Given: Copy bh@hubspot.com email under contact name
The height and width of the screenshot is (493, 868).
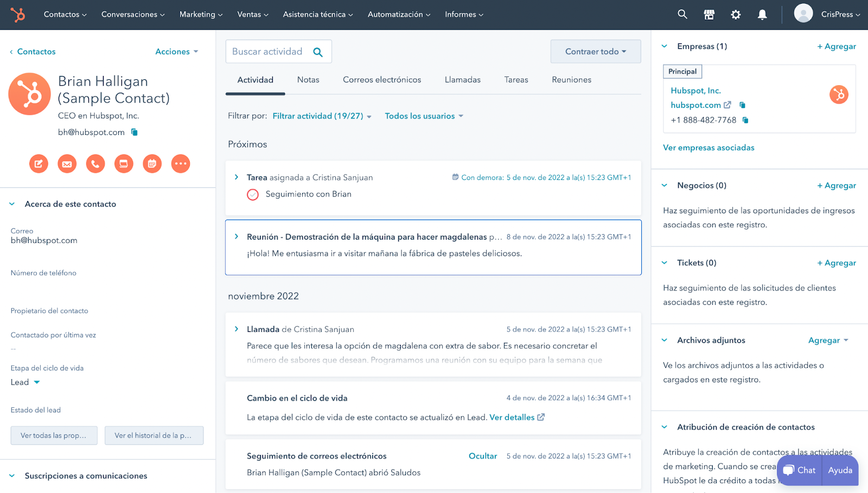Looking at the screenshot, I should 135,132.
